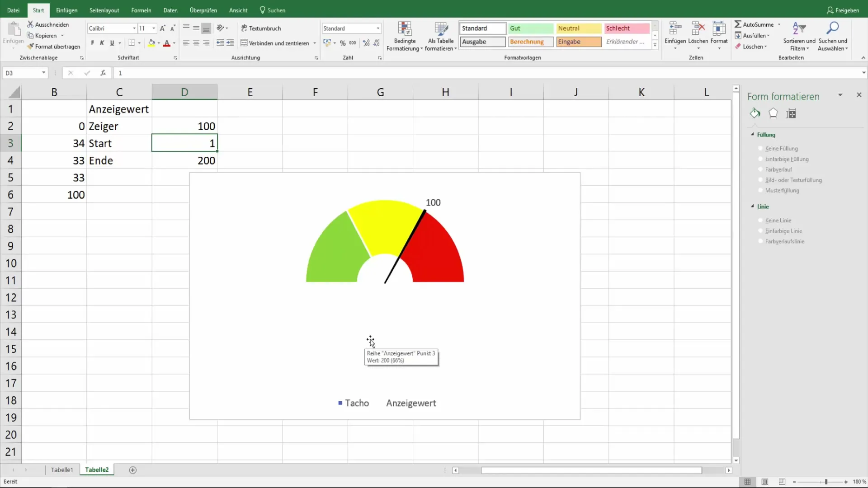Click the Format übertragen brush icon
This screenshot has height=488, width=868.
[x=30, y=46]
